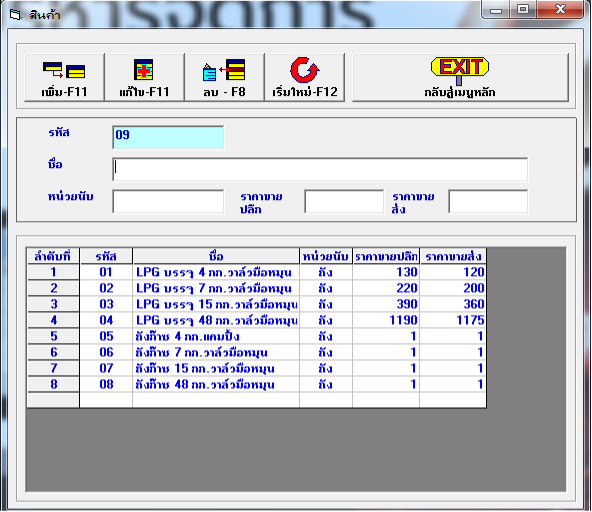
Task: Select the LPG บรรจุ 7 กก. product cell
Action: point(216,288)
